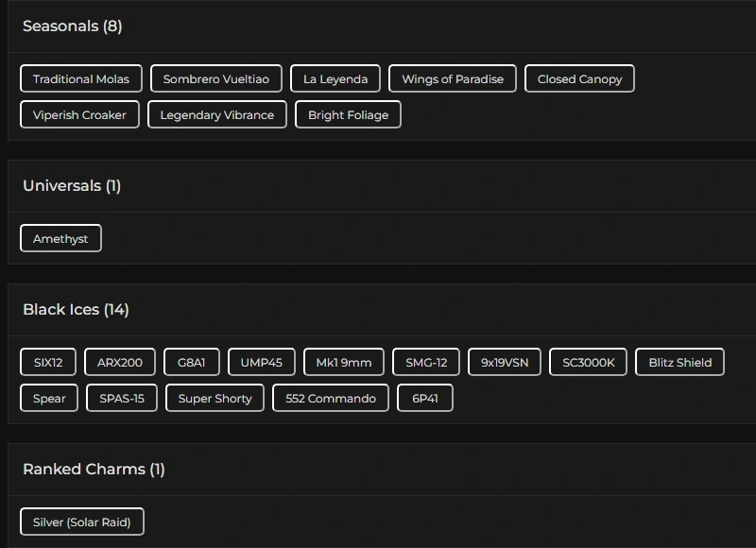The width and height of the screenshot is (756, 548).
Task: Click the Silver (Solar Raid) charm tag
Action: tap(82, 522)
